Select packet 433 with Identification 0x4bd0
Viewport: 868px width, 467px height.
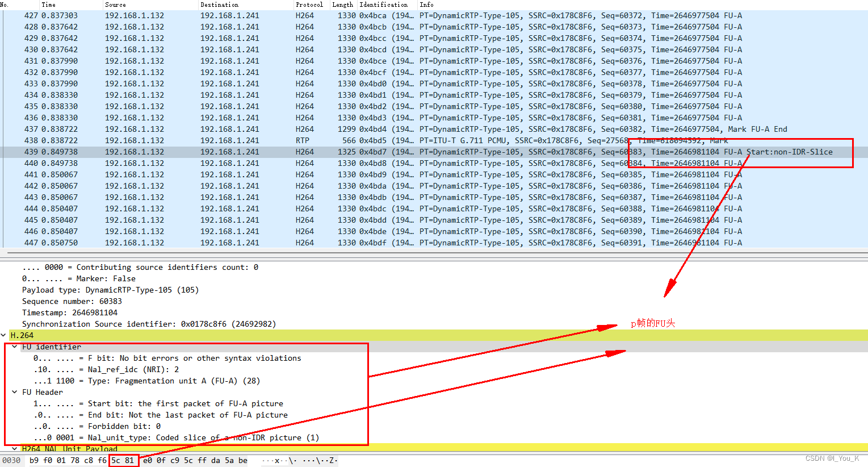coord(434,84)
